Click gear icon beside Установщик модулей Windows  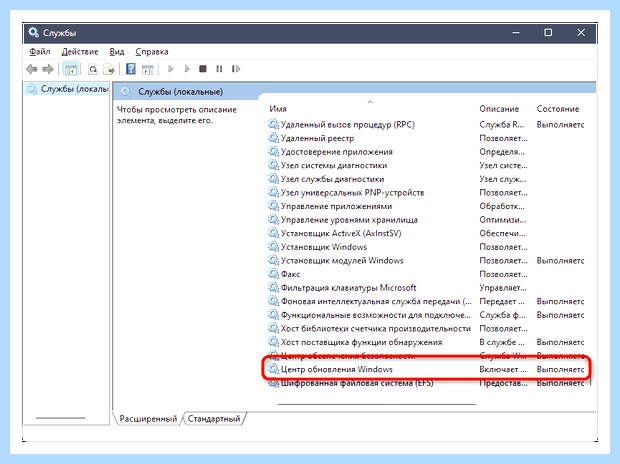click(x=273, y=260)
